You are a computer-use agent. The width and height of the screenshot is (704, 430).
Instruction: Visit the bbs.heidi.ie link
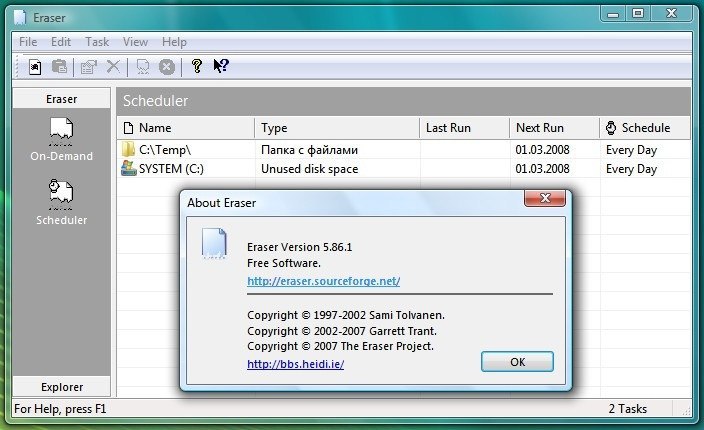pyautogui.click(x=295, y=364)
